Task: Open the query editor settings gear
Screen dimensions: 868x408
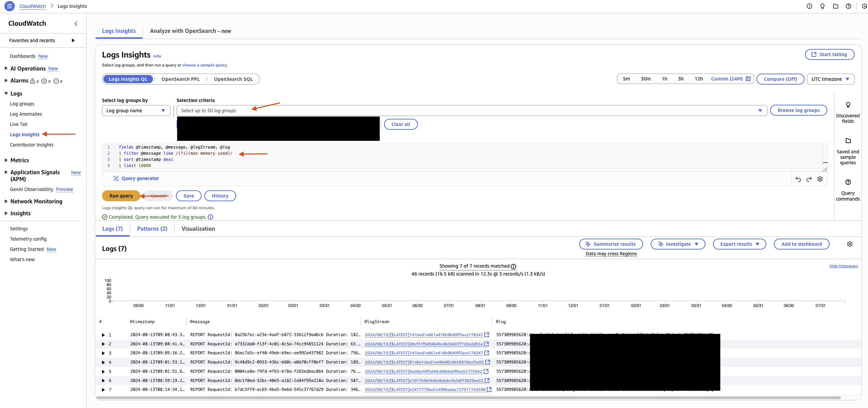Action: point(820,179)
